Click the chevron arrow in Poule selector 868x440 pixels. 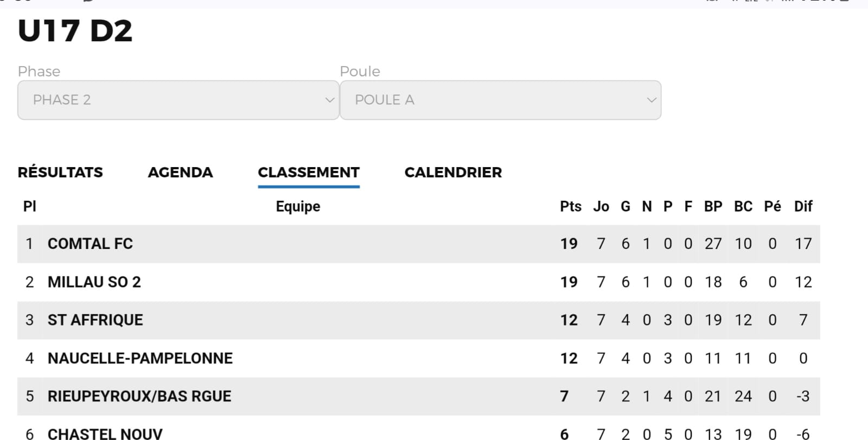tap(652, 100)
